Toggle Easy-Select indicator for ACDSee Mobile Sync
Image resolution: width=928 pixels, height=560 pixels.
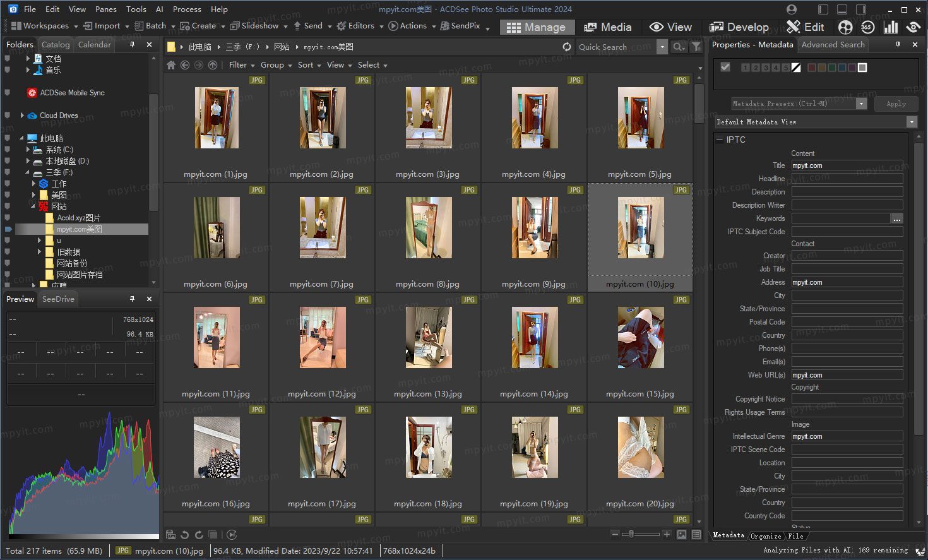8,93
